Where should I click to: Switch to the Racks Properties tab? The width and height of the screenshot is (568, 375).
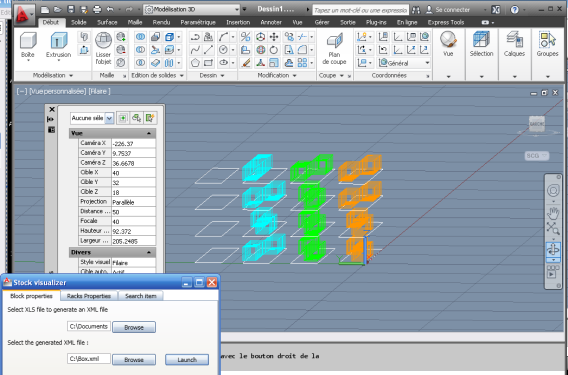89,296
